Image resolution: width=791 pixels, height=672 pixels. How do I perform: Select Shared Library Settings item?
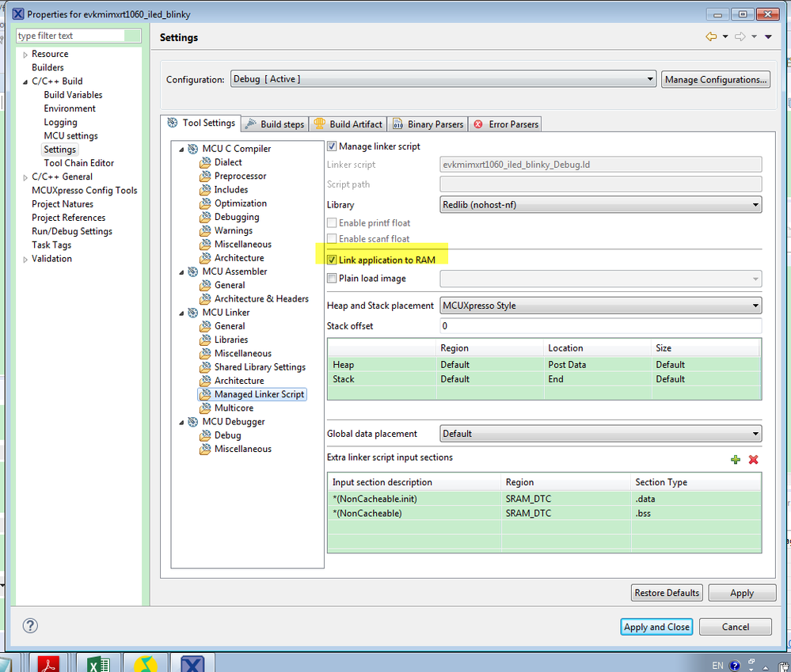260,367
